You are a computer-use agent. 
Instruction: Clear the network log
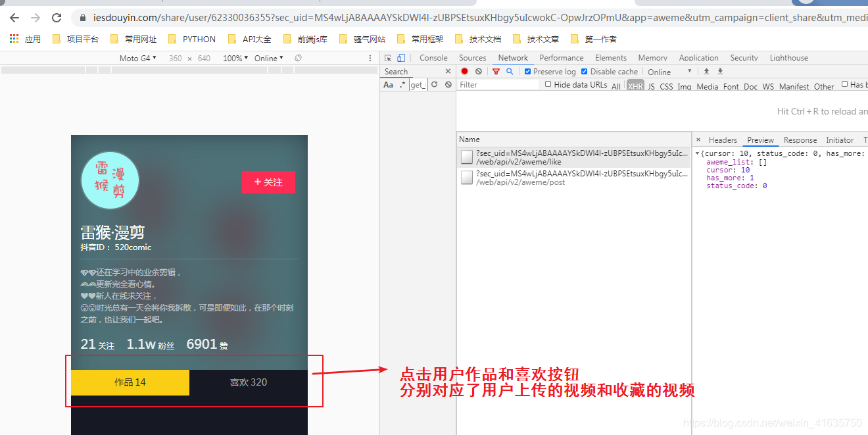coord(478,71)
